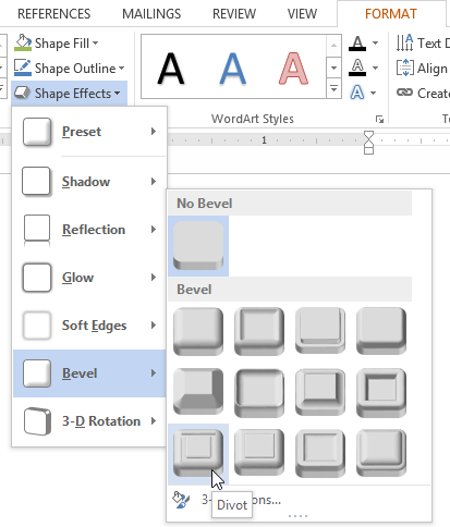Image resolution: width=450 pixels, height=527 pixels.
Task: Click the Text Effects glowing A icon
Action: click(357, 92)
